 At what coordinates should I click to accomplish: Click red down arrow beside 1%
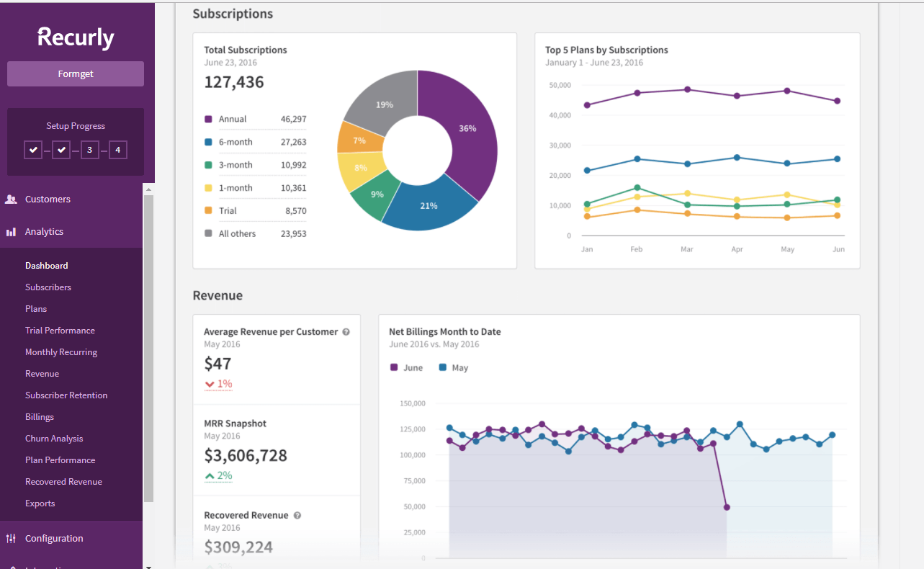coord(210,385)
